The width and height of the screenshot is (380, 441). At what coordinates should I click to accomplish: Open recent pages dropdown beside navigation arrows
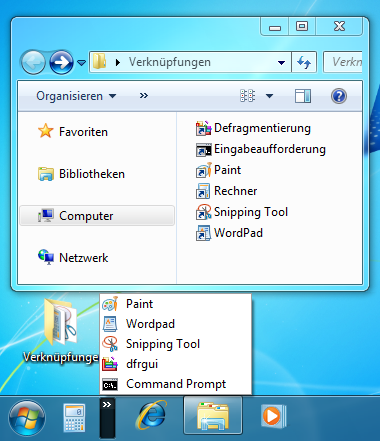click(x=81, y=62)
